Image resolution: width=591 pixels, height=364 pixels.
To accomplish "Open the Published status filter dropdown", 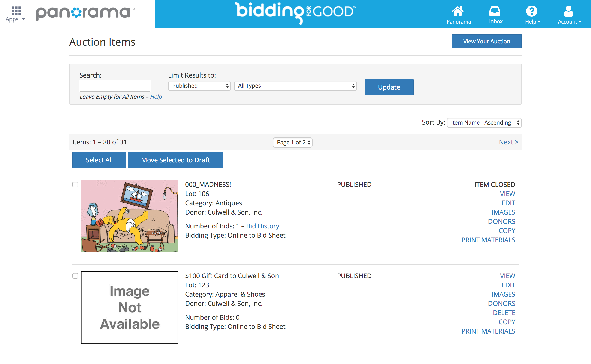I will click(199, 86).
